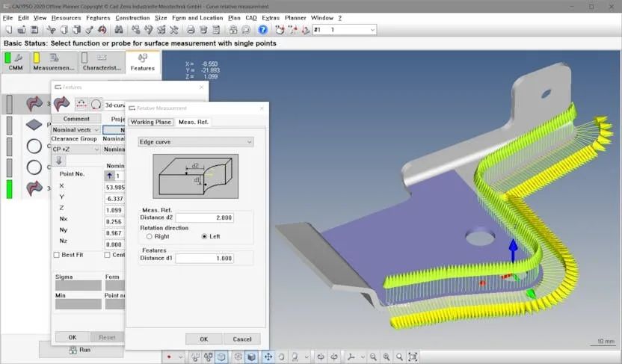
Task: Select the Left rotation direction radio
Action: [204, 236]
